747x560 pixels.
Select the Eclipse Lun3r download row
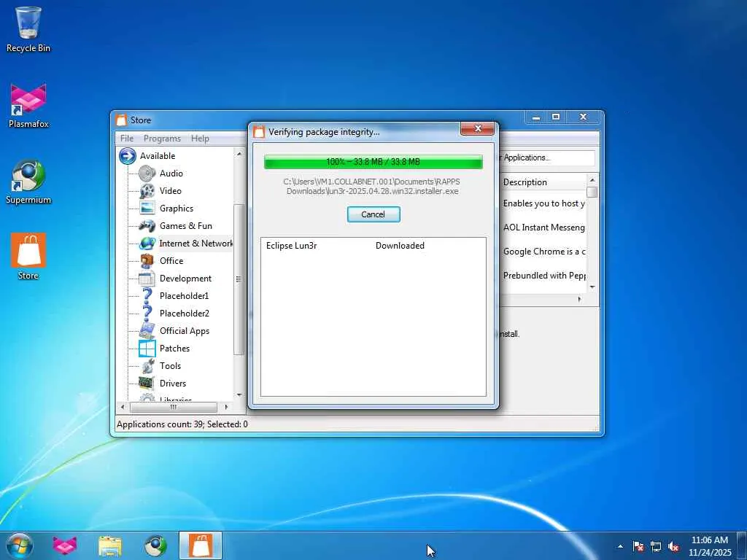pyautogui.click(x=373, y=246)
